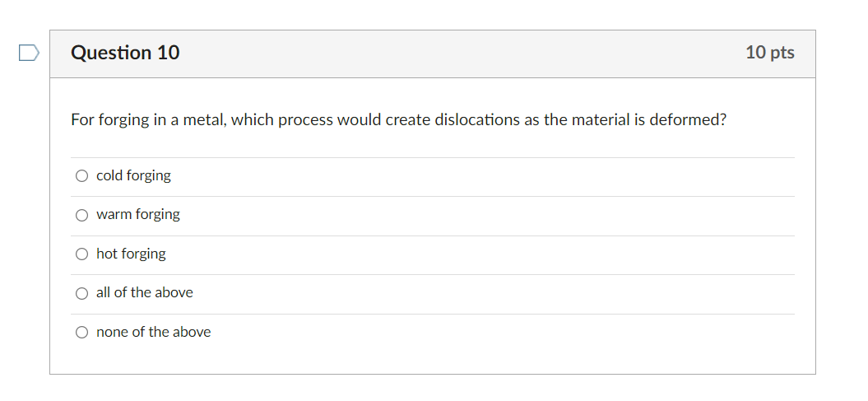This screenshot has width=868, height=401.
Task: Mark the none of the above radio button
Action: coord(81,333)
